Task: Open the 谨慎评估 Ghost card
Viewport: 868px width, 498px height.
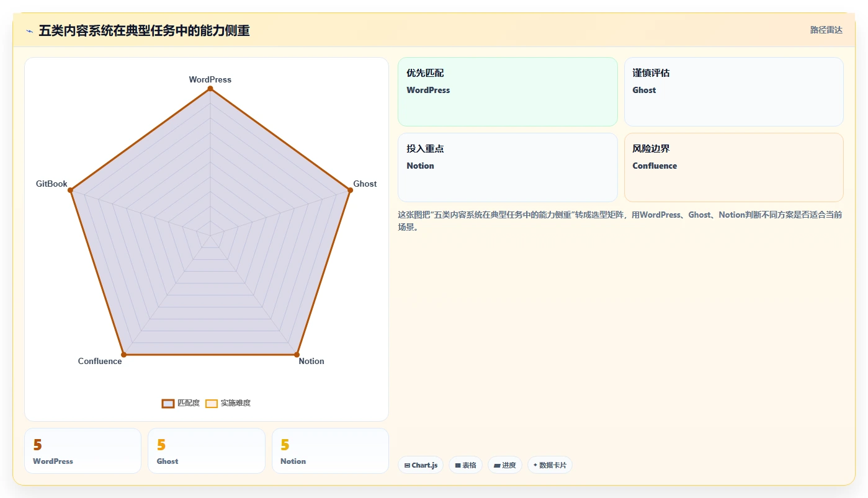Action: coord(733,92)
